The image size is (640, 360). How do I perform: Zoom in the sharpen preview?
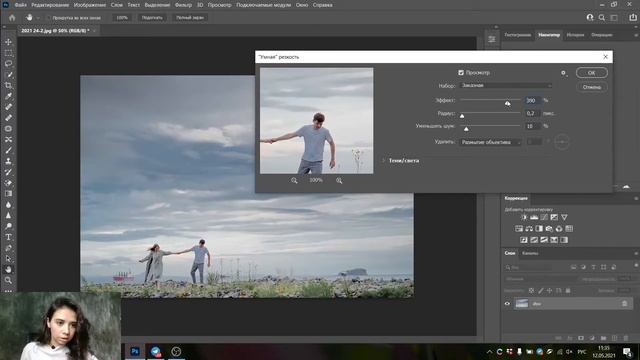[x=339, y=180]
